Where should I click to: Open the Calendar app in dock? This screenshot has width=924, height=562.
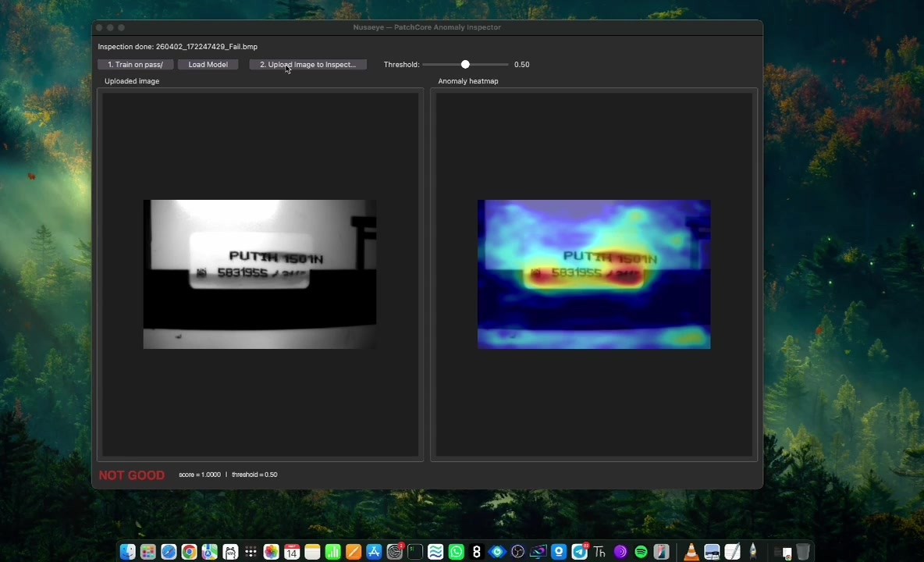click(x=292, y=552)
